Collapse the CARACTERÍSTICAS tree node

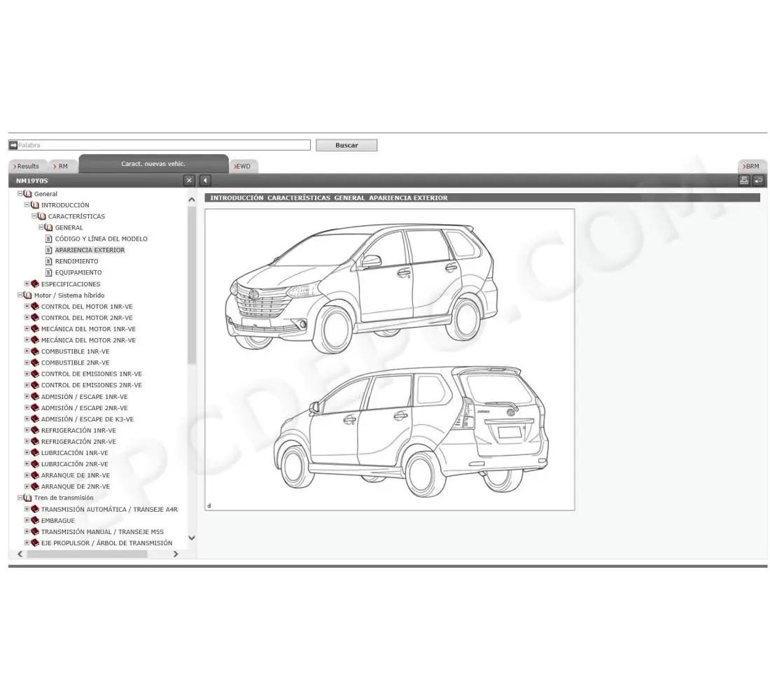(34, 216)
